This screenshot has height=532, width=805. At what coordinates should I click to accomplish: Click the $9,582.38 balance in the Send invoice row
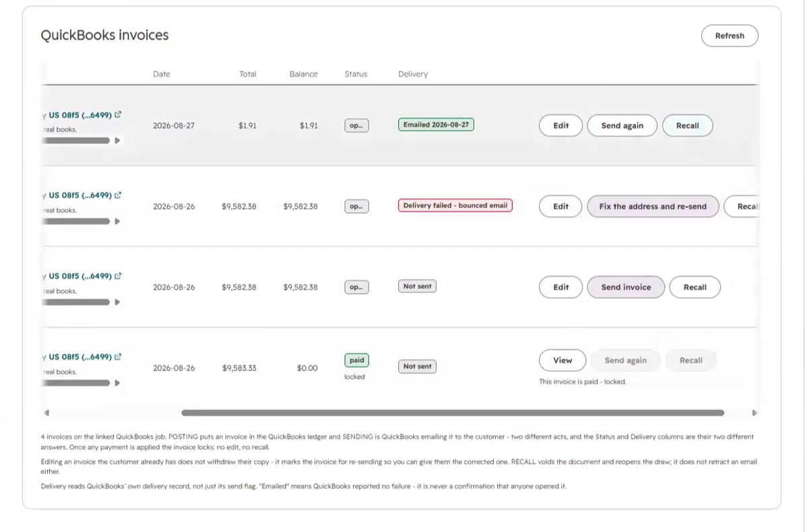click(x=300, y=288)
